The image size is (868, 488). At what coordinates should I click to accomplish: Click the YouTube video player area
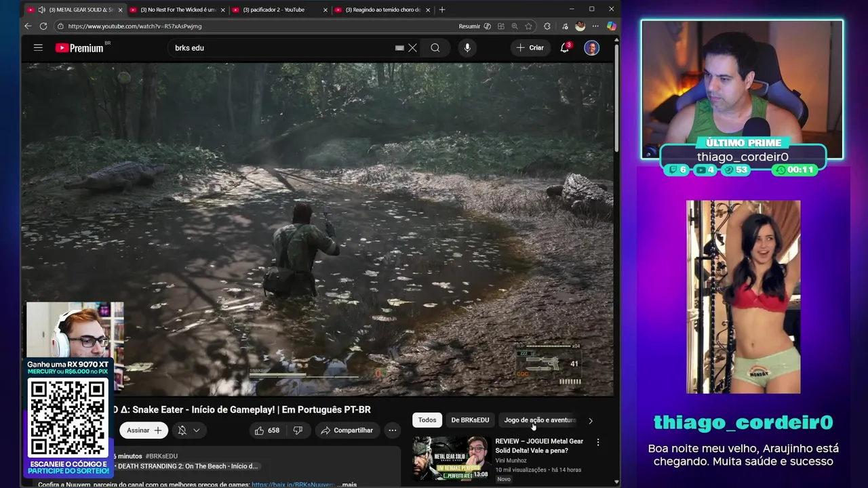pos(318,229)
